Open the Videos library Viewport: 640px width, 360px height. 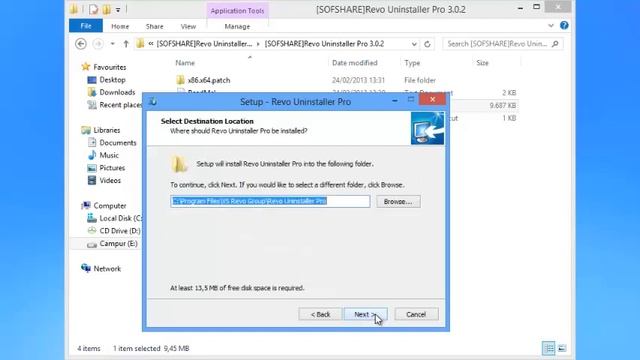point(110,180)
